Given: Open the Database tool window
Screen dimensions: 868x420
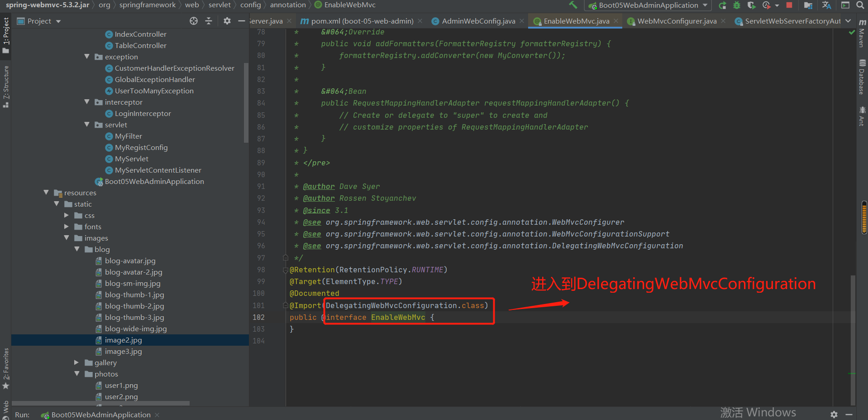Looking at the screenshot, I should tap(862, 77).
